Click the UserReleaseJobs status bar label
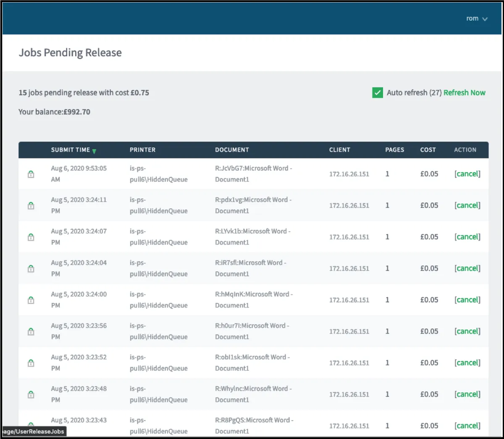 pos(33,431)
